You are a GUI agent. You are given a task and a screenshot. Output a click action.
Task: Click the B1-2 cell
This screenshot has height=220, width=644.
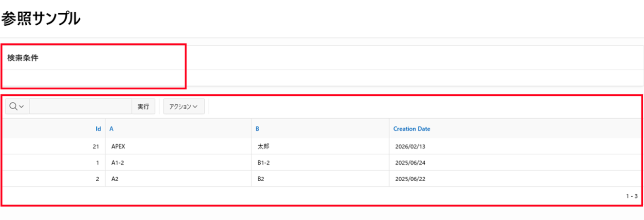(x=264, y=163)
